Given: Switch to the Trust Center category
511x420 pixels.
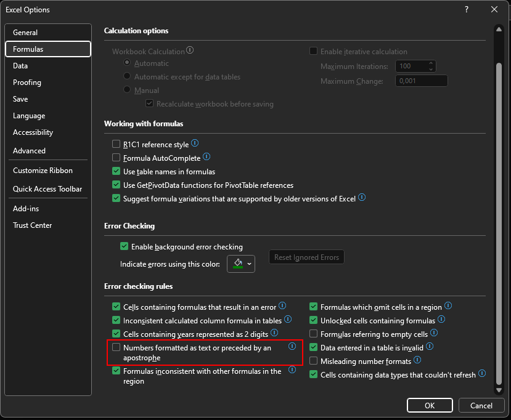Looking at the screenshot, I should click(x=32, y=225).
